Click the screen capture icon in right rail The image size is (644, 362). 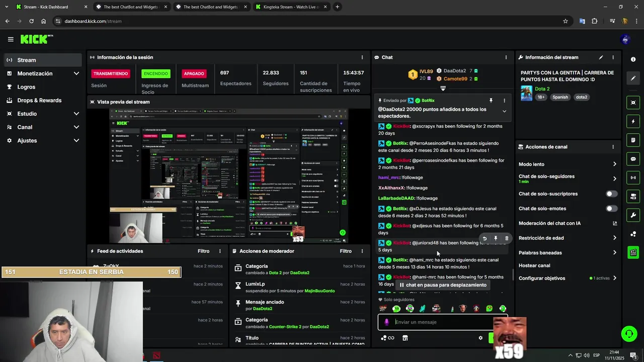633,103
